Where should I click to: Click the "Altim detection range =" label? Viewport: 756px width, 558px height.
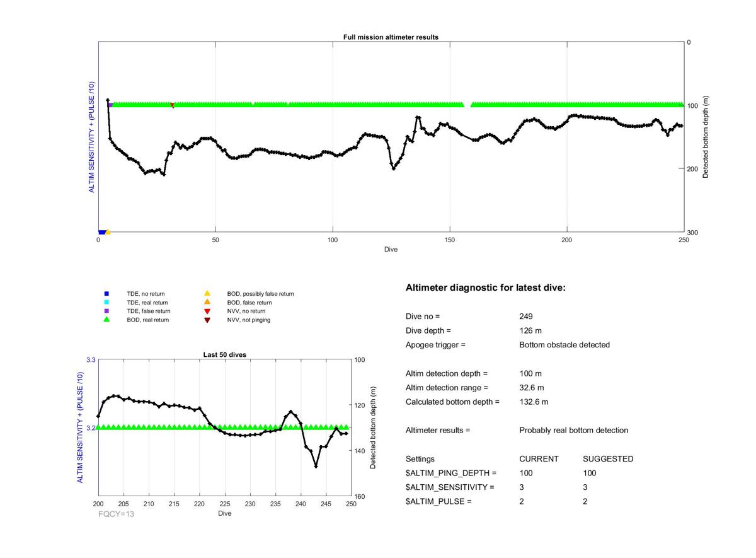pyautogui.click(x=447, y=388)
